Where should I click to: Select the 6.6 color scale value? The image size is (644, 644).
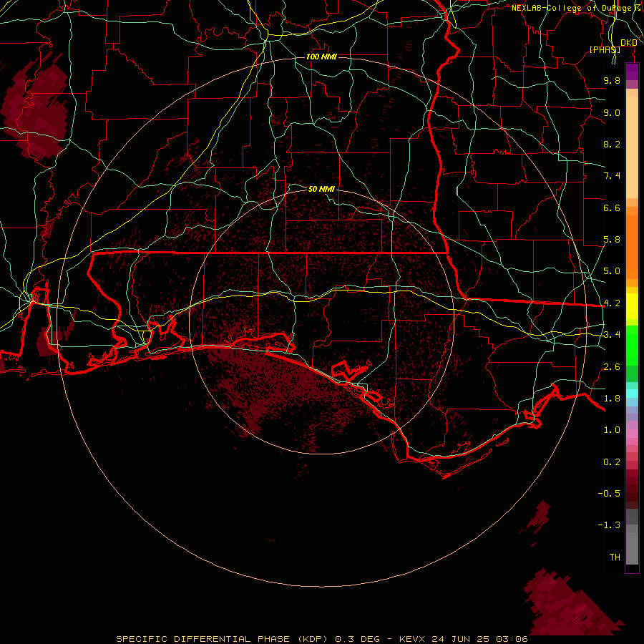pos(612,208)
